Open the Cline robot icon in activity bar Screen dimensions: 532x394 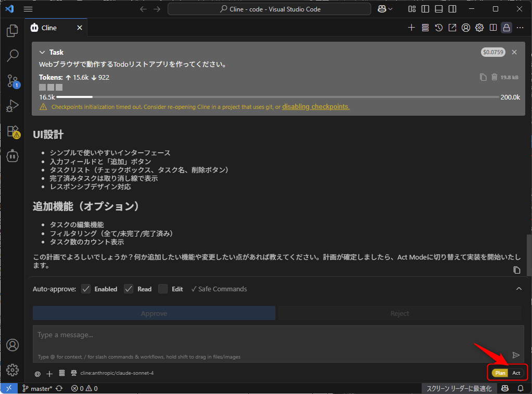pyautogui.click(x=12, y=156)
